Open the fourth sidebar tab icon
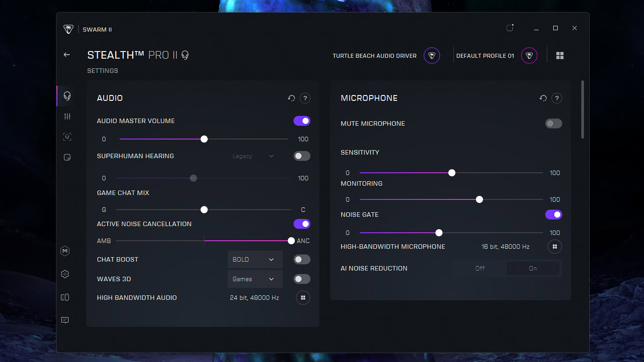This screenshot has height=362, width=644. [x=67, y=157]
